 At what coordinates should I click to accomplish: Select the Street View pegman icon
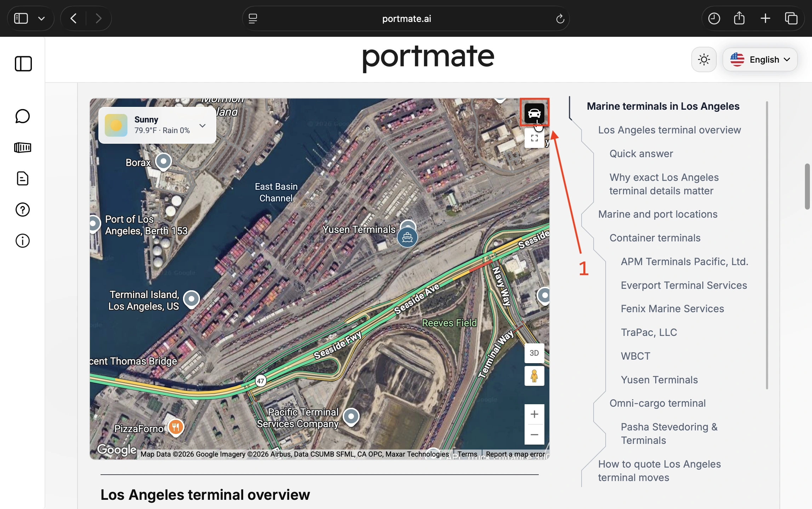[534, 376]
